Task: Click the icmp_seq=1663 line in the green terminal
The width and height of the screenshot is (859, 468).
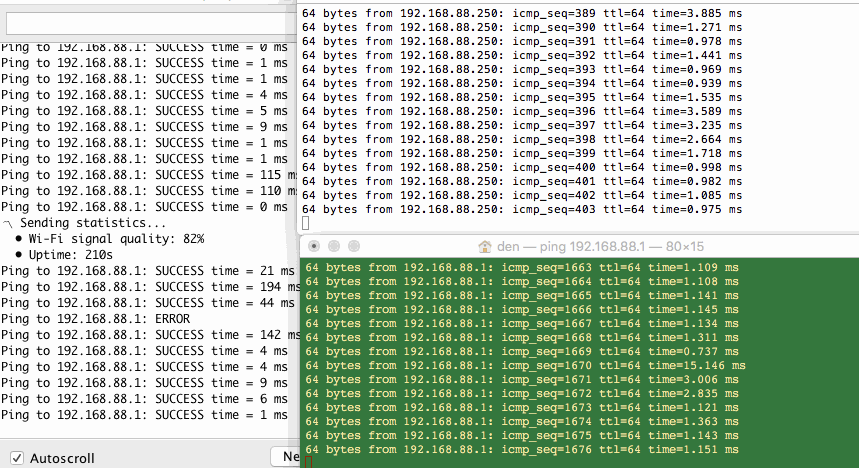Action: click(522, 267)
